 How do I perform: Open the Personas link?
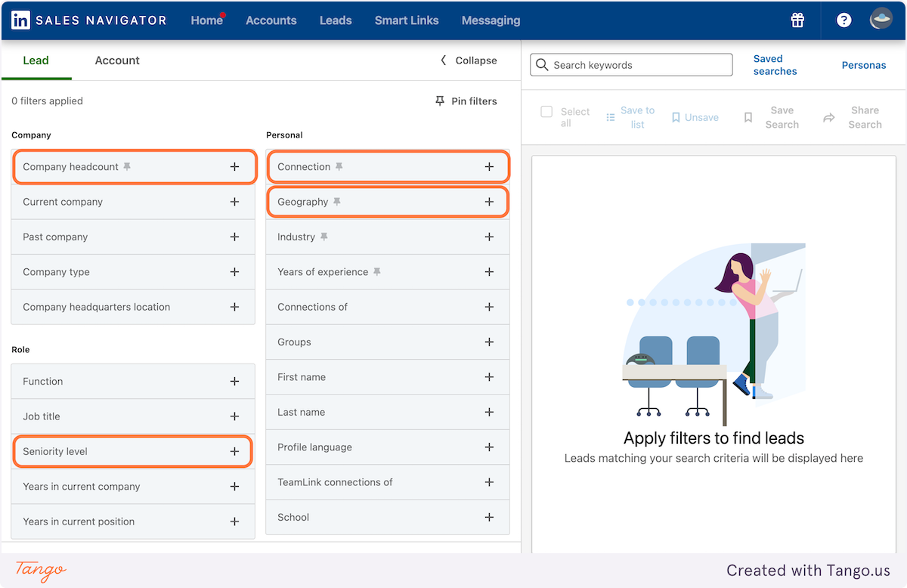click(x=864, y=65)
